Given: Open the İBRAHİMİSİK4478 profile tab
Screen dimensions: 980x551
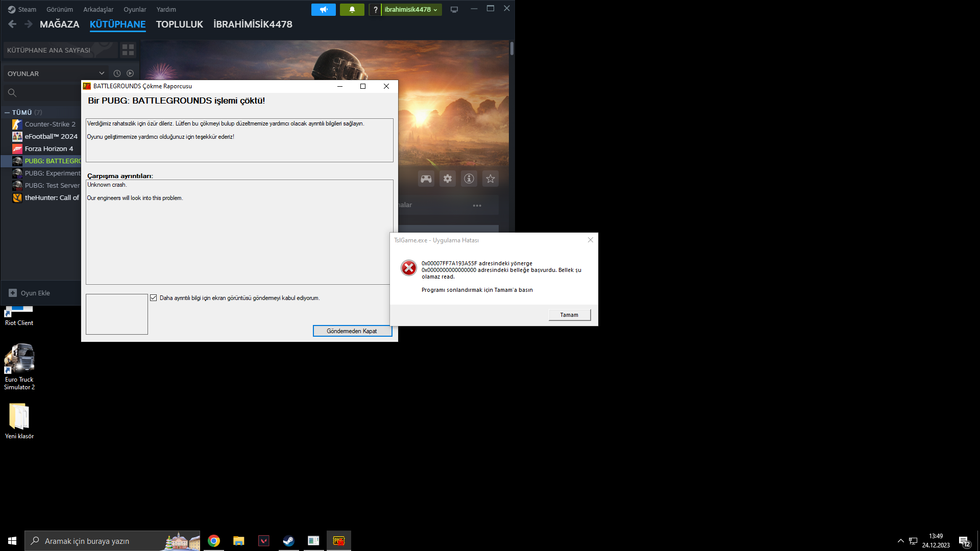Looking at the screenshot, I should click(253, 24).
